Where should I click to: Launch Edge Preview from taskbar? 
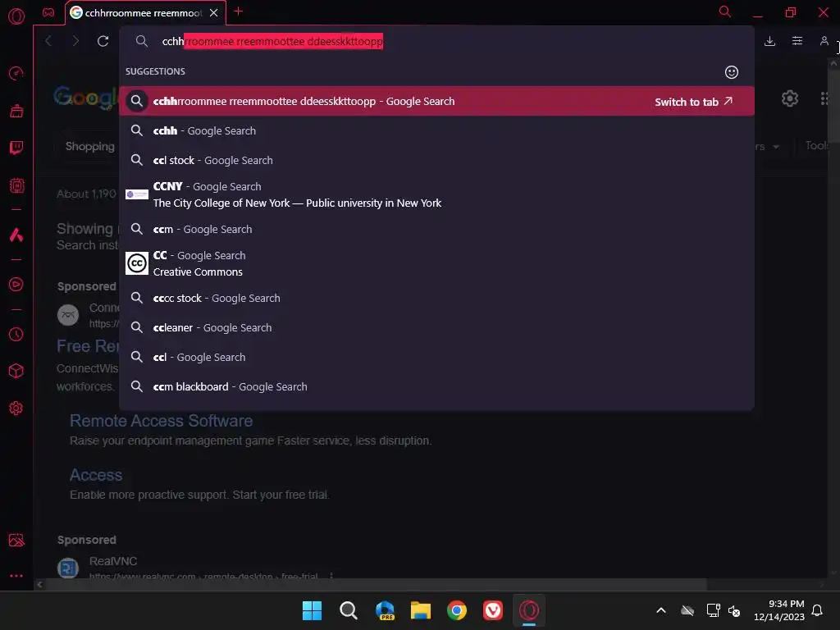(385, 610)
